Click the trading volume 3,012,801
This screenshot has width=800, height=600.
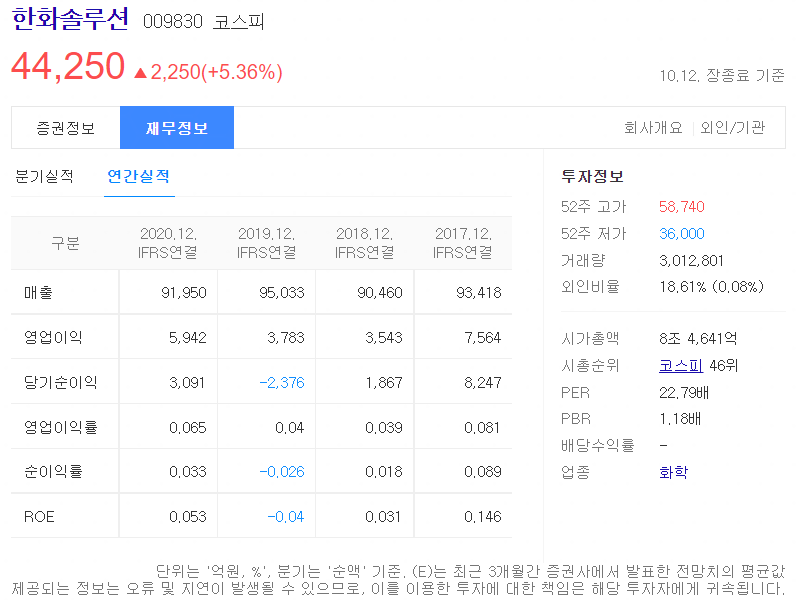pyautogui.click(x=691, y=261)
